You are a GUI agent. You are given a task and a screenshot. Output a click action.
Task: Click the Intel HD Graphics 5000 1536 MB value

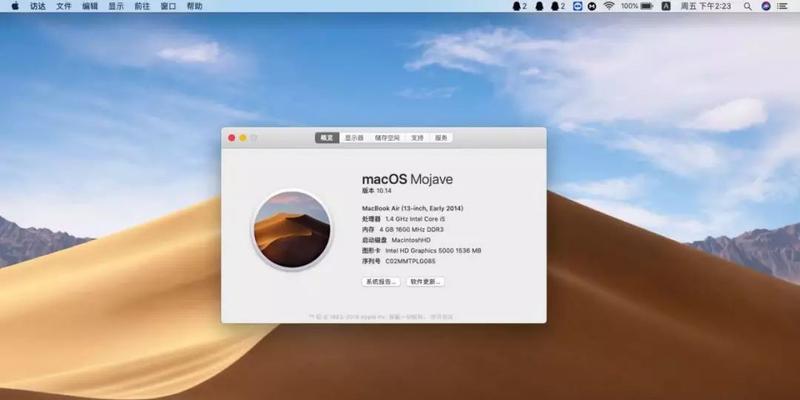tap(433, 251)
